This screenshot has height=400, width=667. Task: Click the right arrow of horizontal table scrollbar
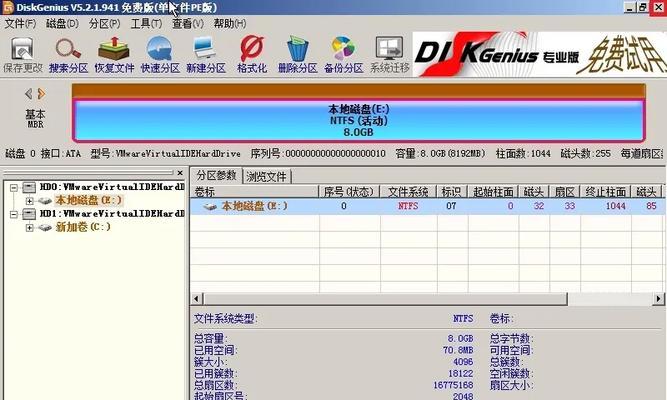pos(658,299)
